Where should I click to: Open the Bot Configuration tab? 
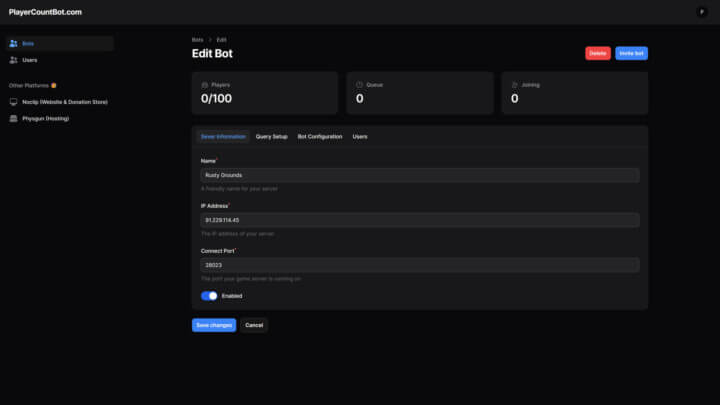click(x=320, y=136)
